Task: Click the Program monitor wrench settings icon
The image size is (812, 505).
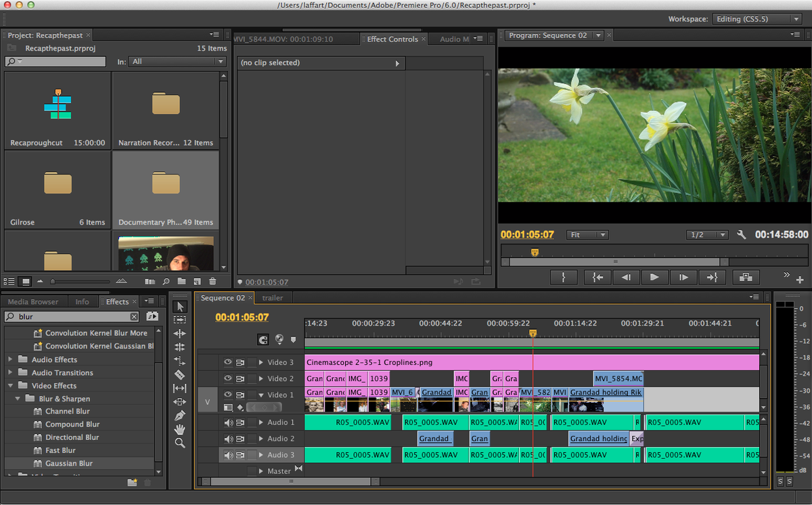Action: pyautogui.click(x=741, y=235)
